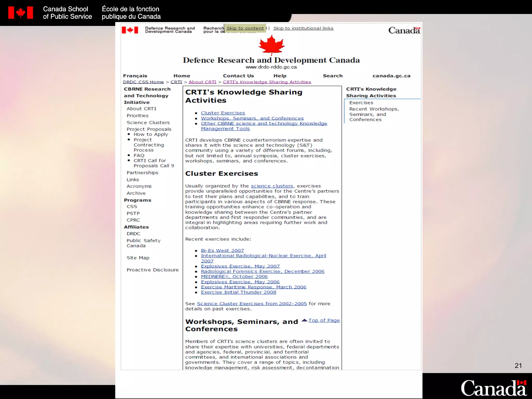Open Bi-Ex West 2007 exercise link

coord(222,250)
